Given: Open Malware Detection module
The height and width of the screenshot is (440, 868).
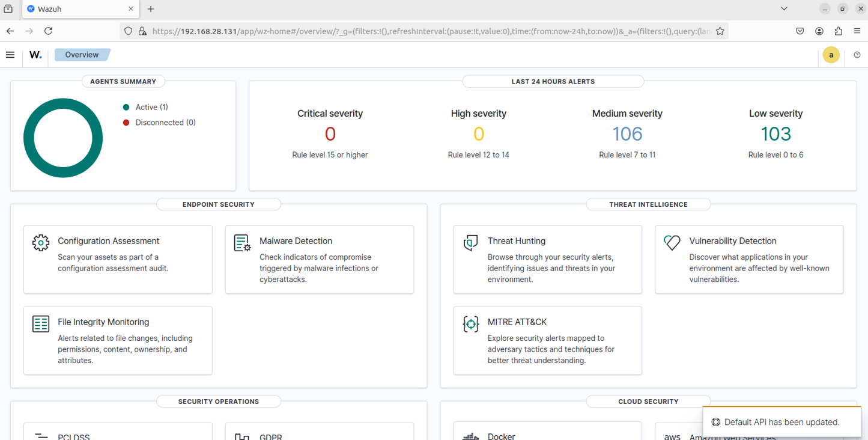Looking at the screenshot, I should pyautogui.click(x=320, y=260).
